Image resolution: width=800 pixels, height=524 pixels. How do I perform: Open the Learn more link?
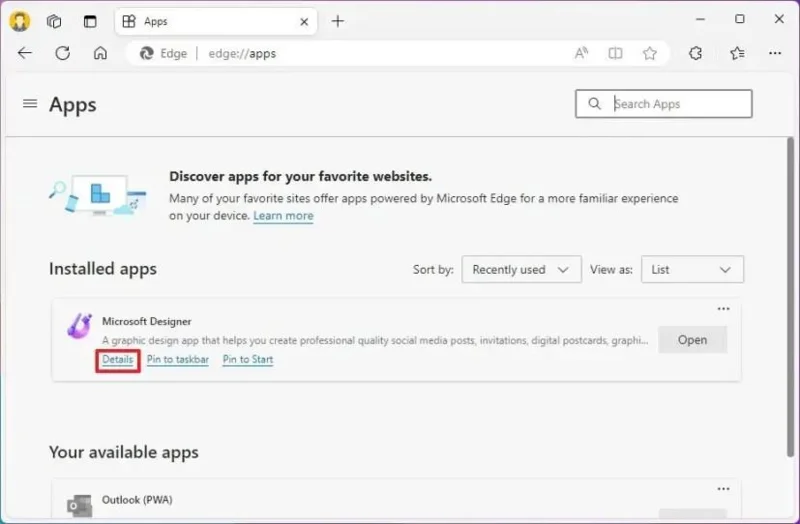click(283, 216)
